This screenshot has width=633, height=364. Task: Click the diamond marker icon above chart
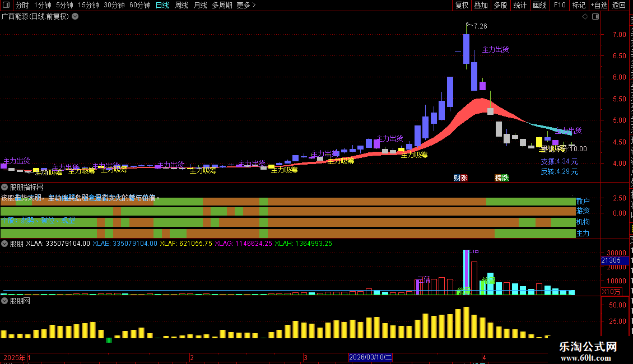pyautogui.click(x=585, y=17)
